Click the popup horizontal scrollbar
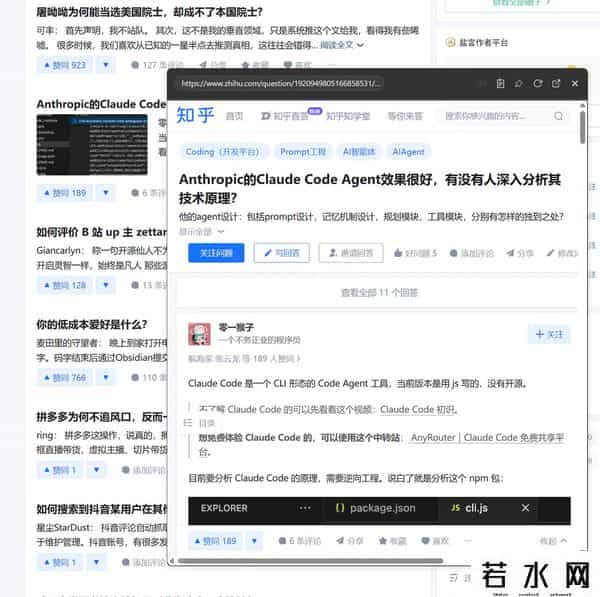600x597 pixels. coord(310,561)
